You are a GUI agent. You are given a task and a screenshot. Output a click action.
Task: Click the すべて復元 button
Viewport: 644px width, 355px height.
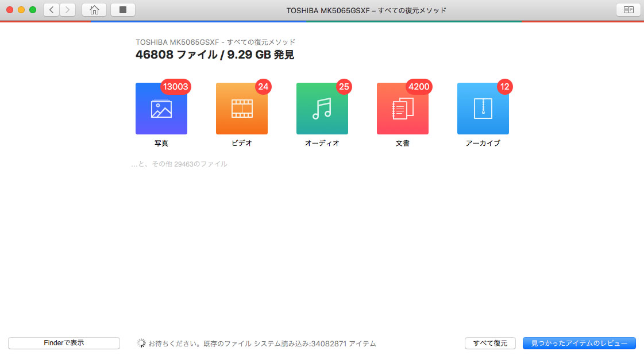[x=491, y=343]
